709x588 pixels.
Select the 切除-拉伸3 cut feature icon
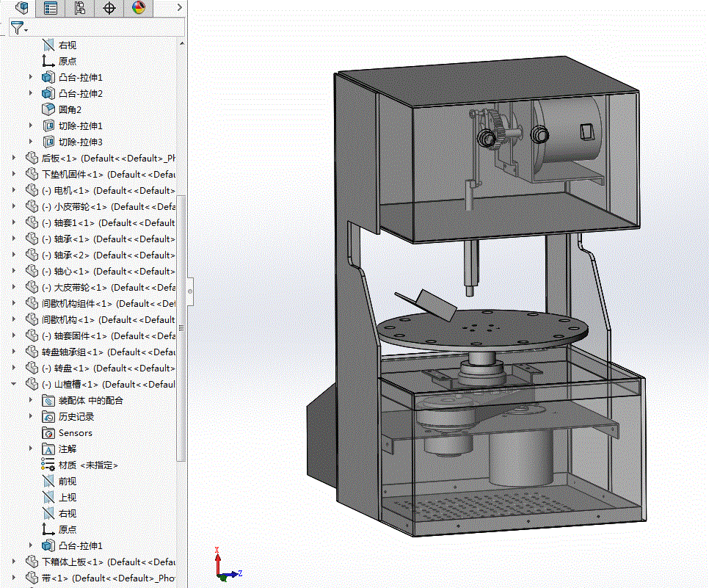point(48,142)
